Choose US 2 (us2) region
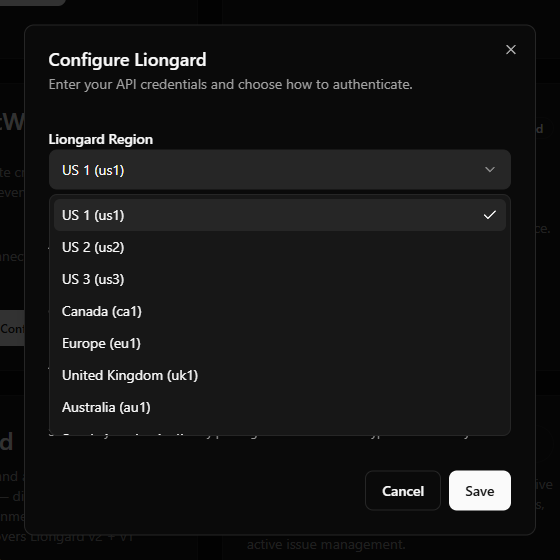Viewport: 560px width, 560px height. tap(280, 247)
